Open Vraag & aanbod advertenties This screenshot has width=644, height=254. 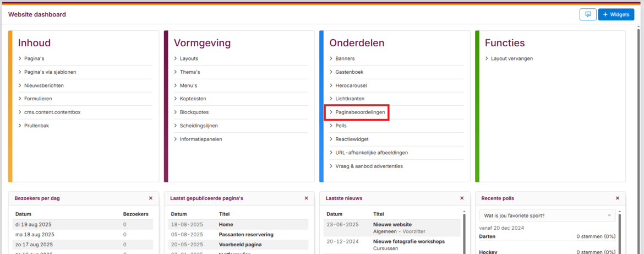(x=369, y=166)
